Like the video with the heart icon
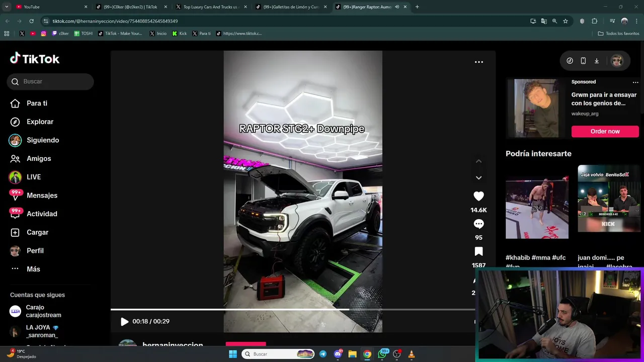644x362 pixels. (478, 196)
